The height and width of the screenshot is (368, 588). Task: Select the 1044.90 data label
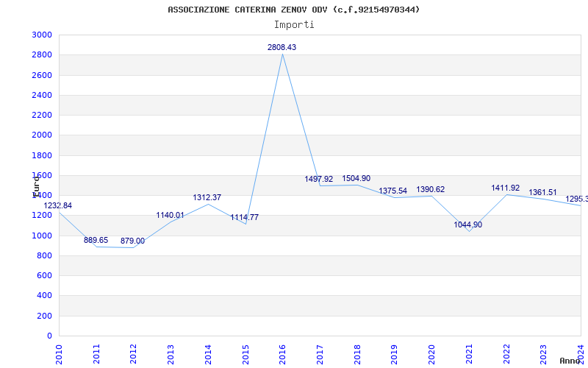467,225
